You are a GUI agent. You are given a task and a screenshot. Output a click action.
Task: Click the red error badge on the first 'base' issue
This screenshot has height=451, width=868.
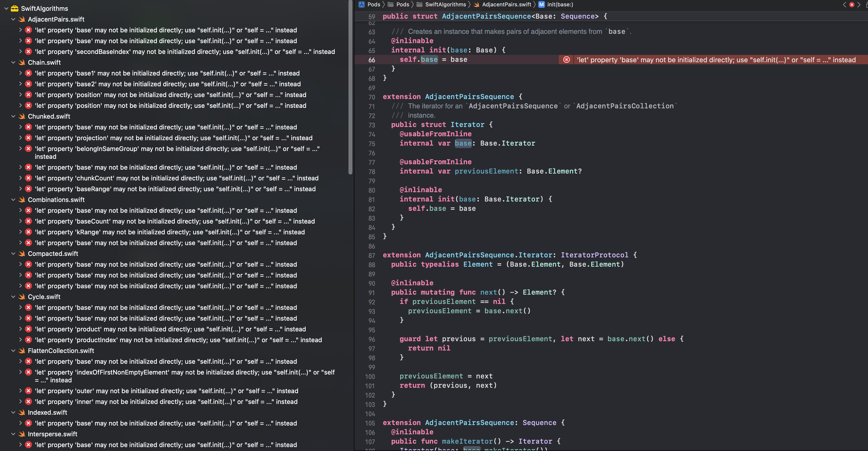(28, 30)
